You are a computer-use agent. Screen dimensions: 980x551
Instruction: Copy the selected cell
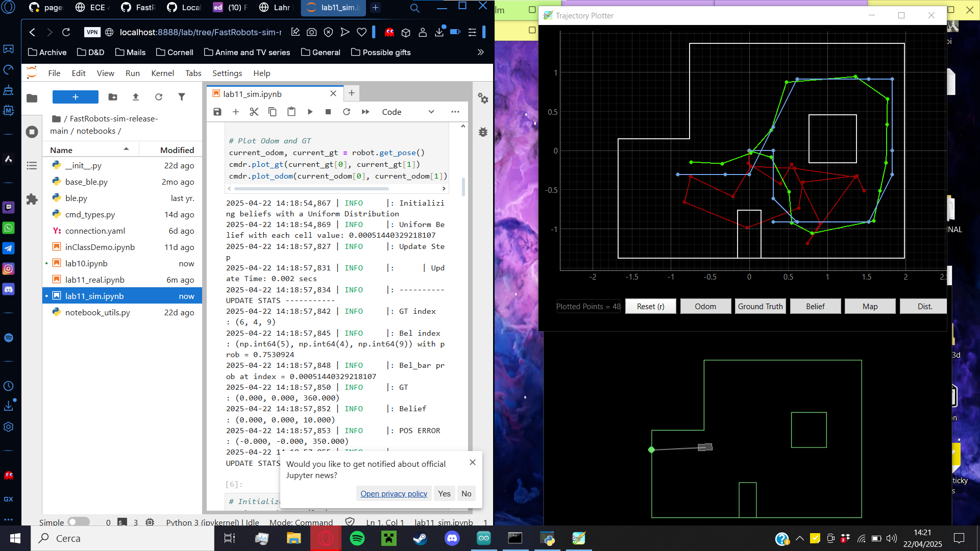click(273, 112)
